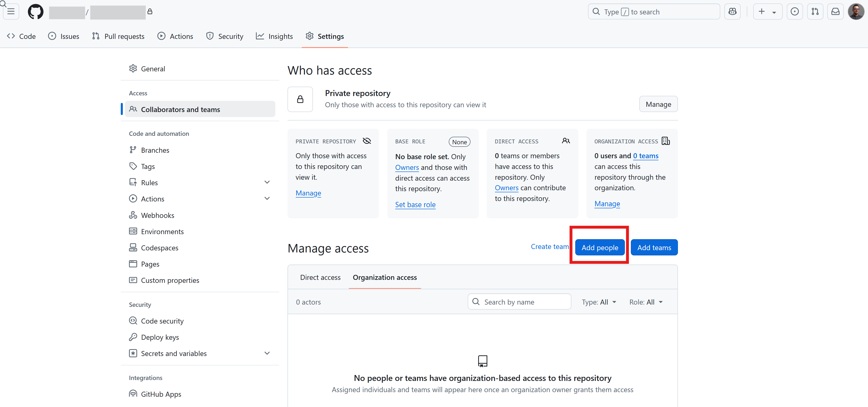Viewport: 868px width, 407px height.
Task: Click the people icon in Direct Access card
Action: point(566,141)
